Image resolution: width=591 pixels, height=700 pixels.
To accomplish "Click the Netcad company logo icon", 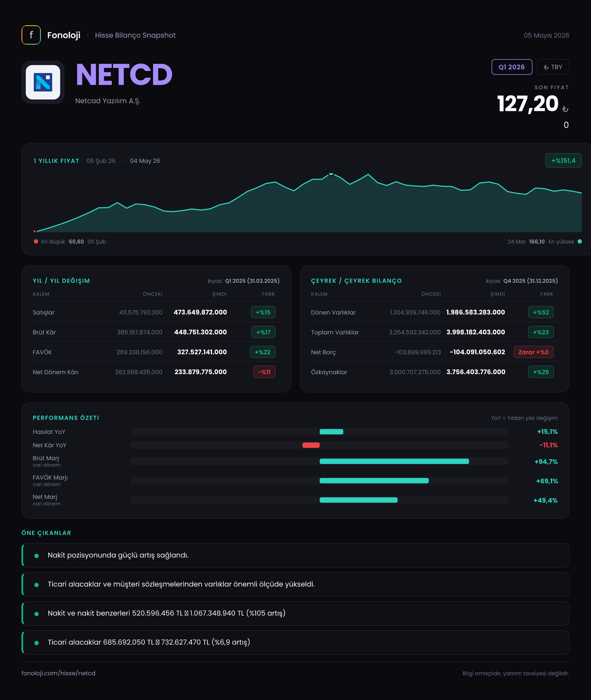I will 43,82.
